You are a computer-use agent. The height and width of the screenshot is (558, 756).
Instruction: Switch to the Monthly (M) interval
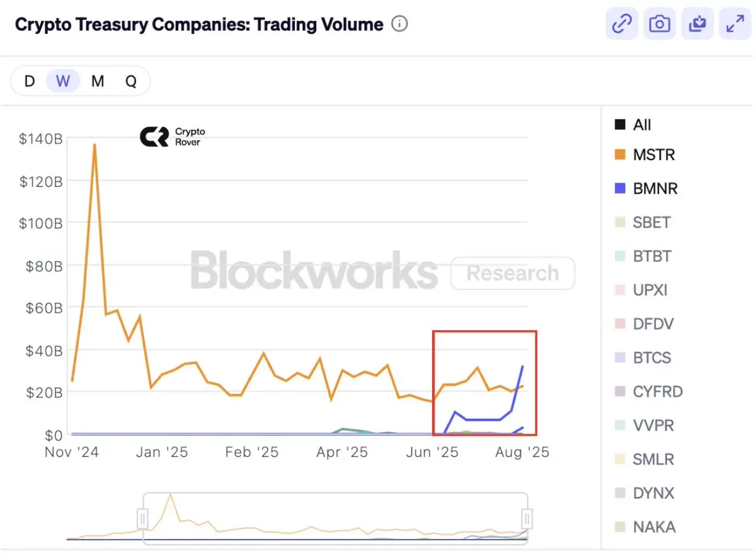[98, 81]
